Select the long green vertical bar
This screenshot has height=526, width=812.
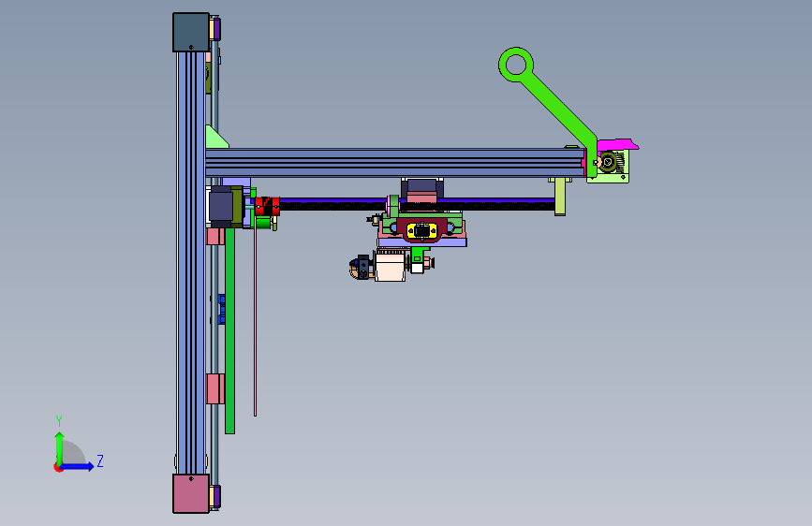[230, 329]
